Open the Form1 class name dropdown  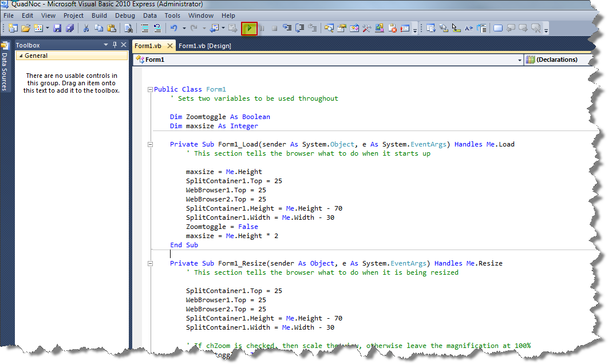click(520, 60)
